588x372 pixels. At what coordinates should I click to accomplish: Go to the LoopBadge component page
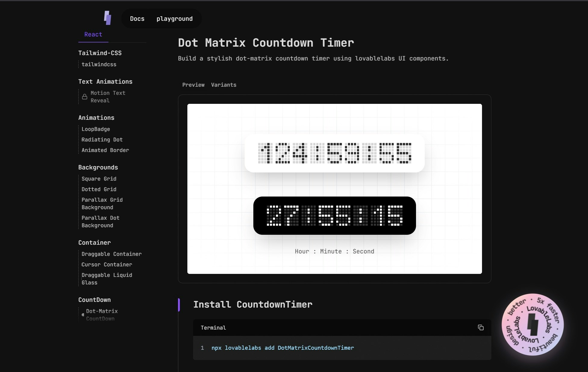coord(96,129)
